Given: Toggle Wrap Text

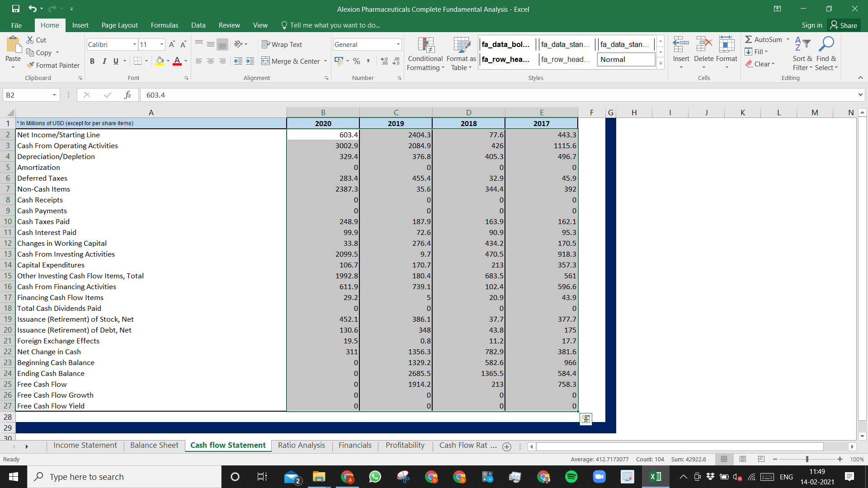Looking at the screenshot, I should click(x=282, y=44).
